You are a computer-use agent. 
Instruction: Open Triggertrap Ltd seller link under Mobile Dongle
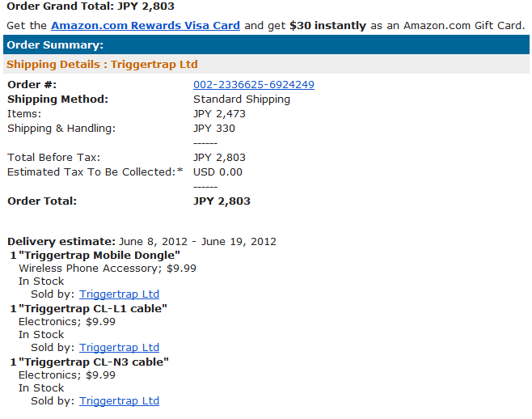[x=119, y=294]
